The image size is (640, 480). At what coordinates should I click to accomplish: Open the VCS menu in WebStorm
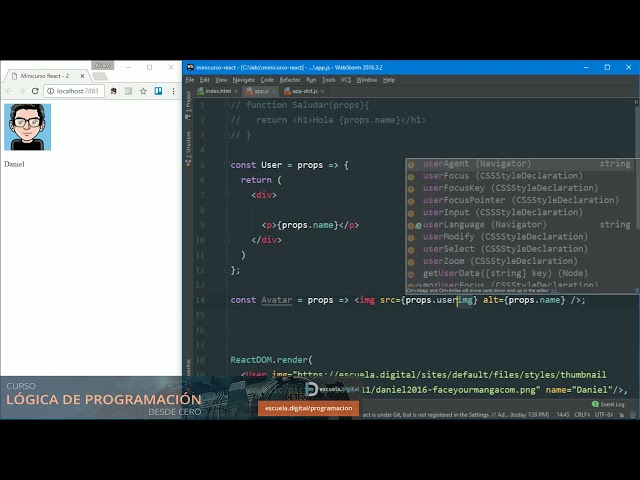346,80
